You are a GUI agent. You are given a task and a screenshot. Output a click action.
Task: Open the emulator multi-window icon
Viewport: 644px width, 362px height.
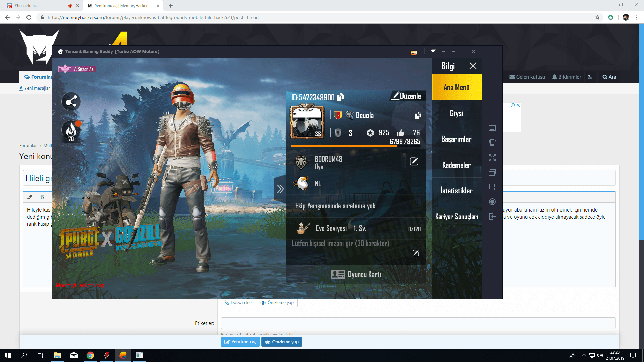pyautogui.click(x=492, y=172)
